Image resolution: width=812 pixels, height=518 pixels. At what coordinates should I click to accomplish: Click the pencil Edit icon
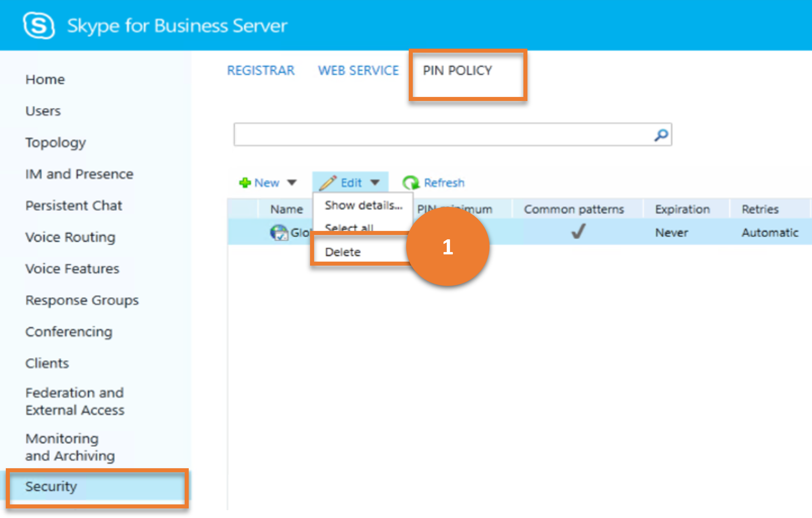[327, 183]
